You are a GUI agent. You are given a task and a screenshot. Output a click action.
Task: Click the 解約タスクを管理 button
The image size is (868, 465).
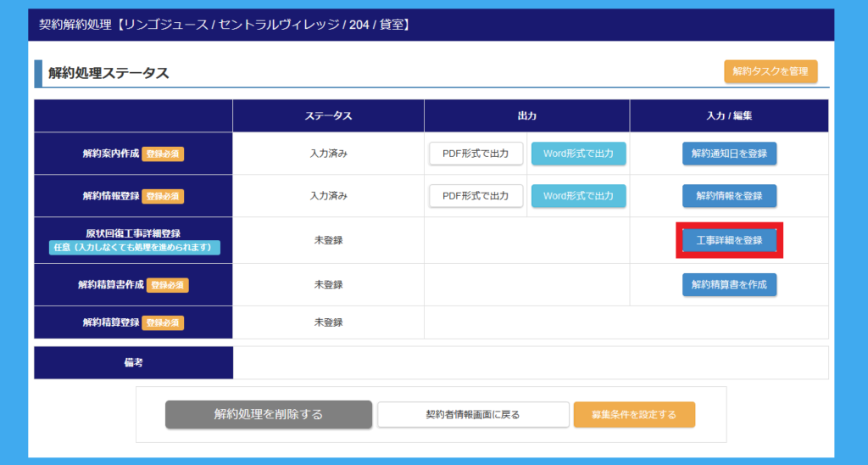coord(771,72)
